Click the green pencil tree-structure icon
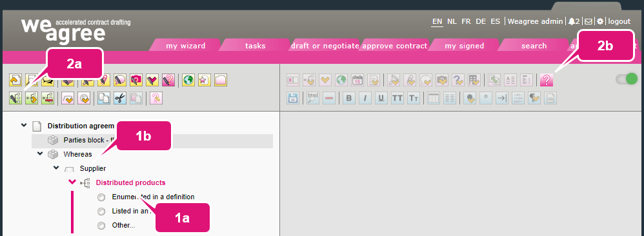Viewport: 644px width, 236px height. click(15, 98)
